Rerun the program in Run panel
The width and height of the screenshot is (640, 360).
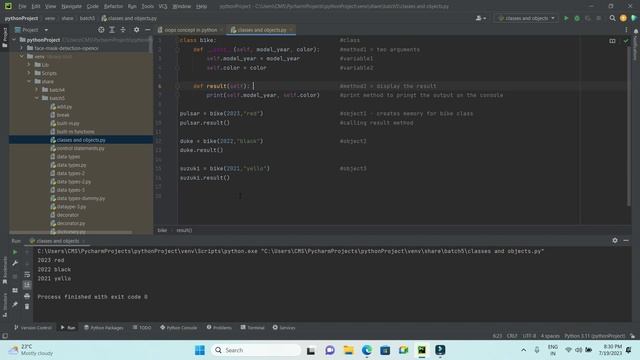click(x=15, y=252)
